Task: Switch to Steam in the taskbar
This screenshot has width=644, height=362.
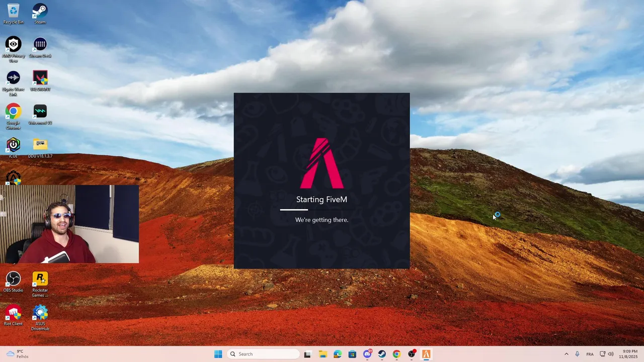Action: point(382,354)
